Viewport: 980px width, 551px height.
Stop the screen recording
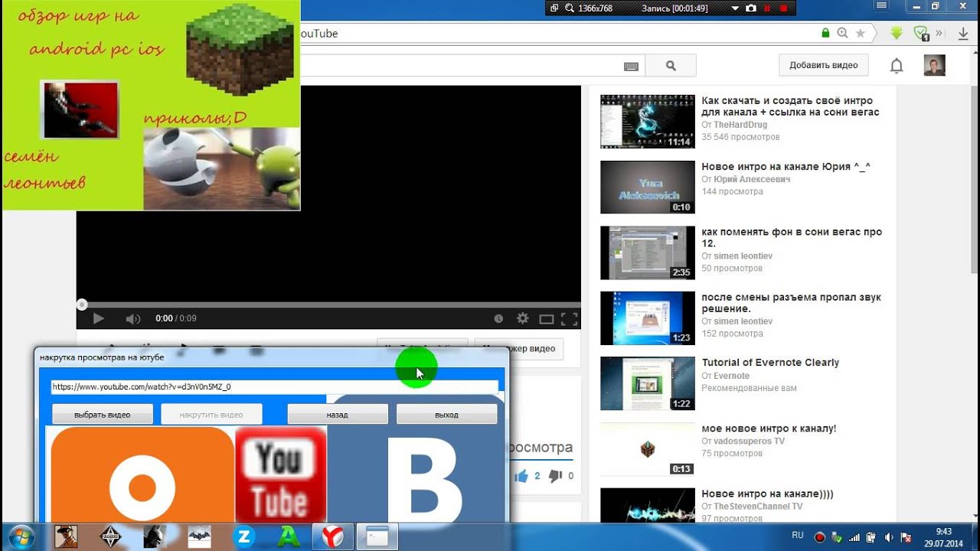[783, 8]
